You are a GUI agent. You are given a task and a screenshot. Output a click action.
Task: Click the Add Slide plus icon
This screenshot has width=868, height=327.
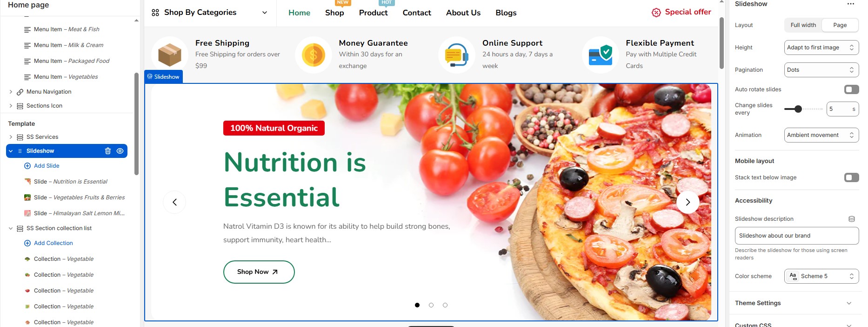coord(27,166)
